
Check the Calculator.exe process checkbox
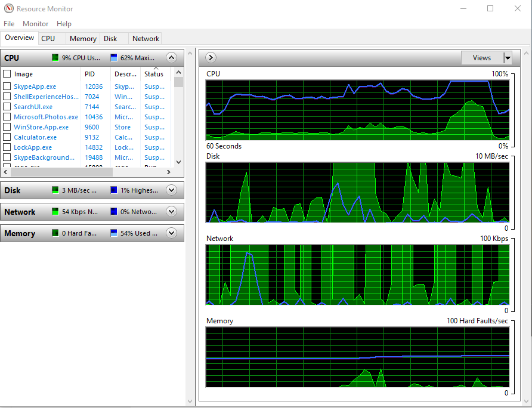7,137
